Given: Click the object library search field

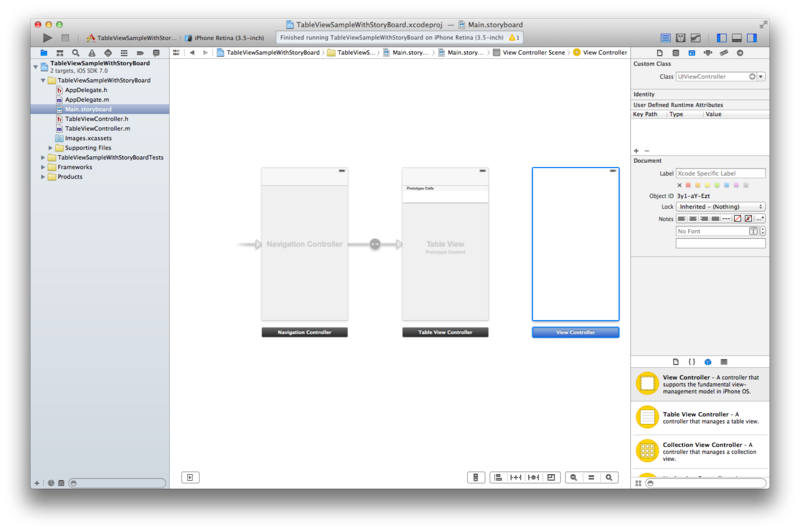Looking at the screenshot, I should tap(706, 483).
